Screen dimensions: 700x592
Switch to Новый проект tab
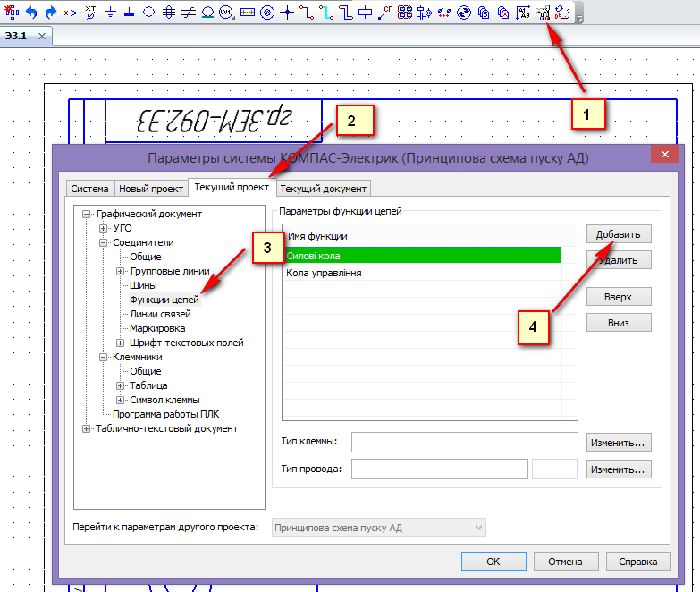tap(151, 189)
